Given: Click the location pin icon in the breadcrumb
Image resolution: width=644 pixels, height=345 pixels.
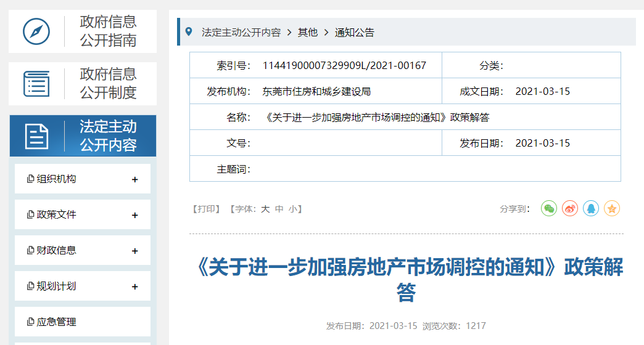Looking at the screenshot, I should 189,31.
